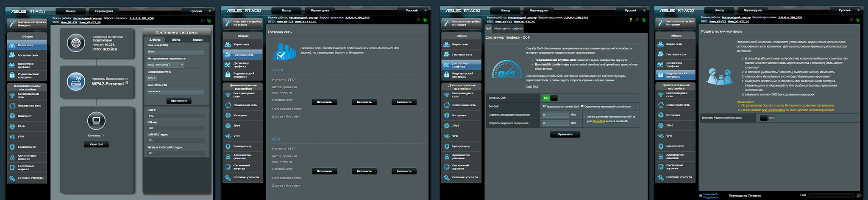Open the Русский language dropdown in parental control window
The width and height of the screenshot is (868, 200).
click(x=845, y=10)
